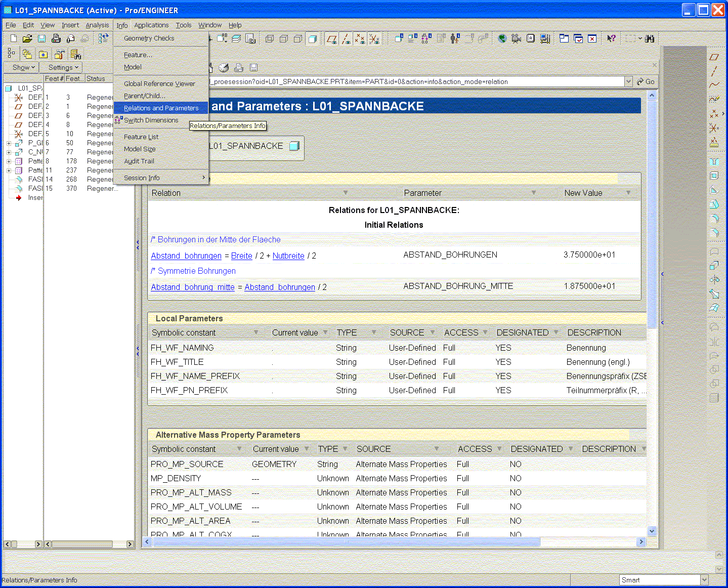The height and width of the screenshot is (588, 728).
Task: Choose Global Reference Viewer menu entry
Action: (x=161, y=84)
